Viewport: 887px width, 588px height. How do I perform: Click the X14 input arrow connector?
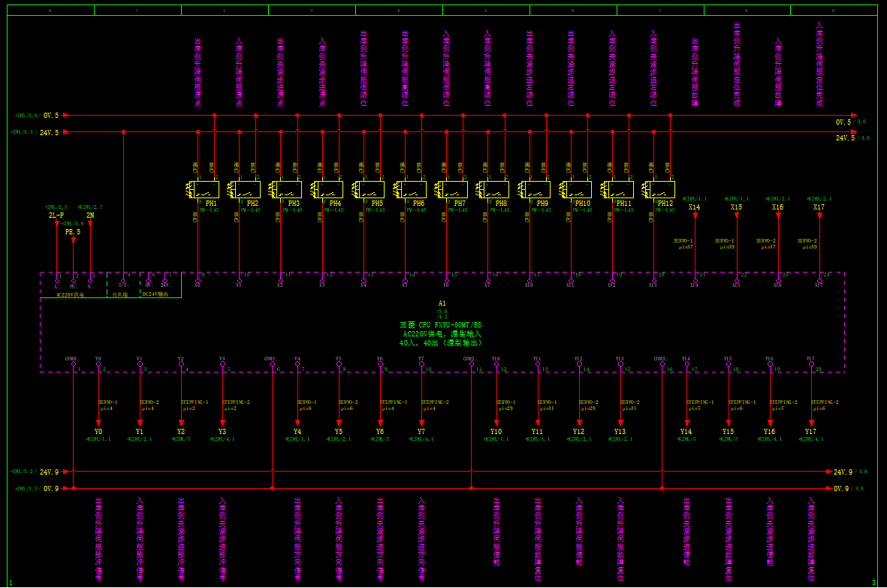click(x=695, y=216)
